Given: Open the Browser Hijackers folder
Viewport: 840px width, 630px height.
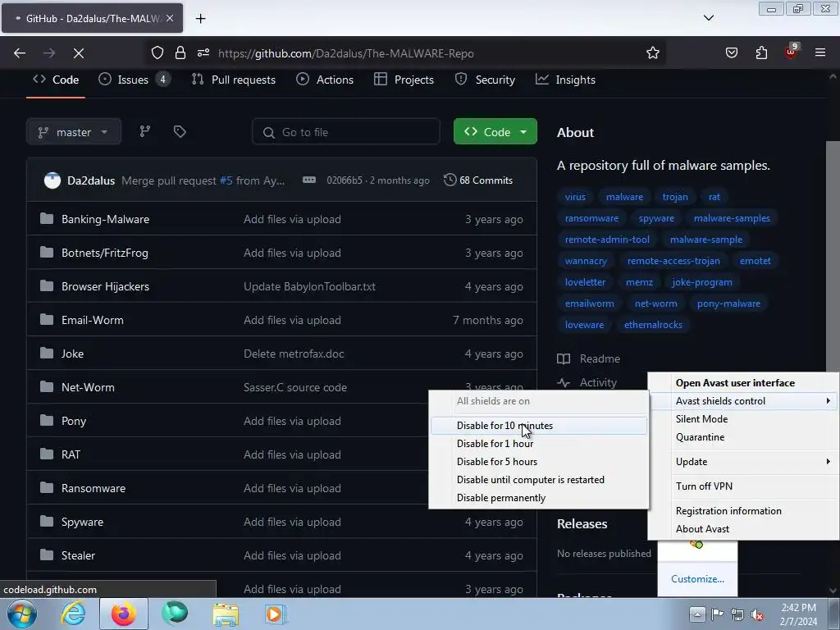Looking at the screenshot, I should (x=105, y=286).
